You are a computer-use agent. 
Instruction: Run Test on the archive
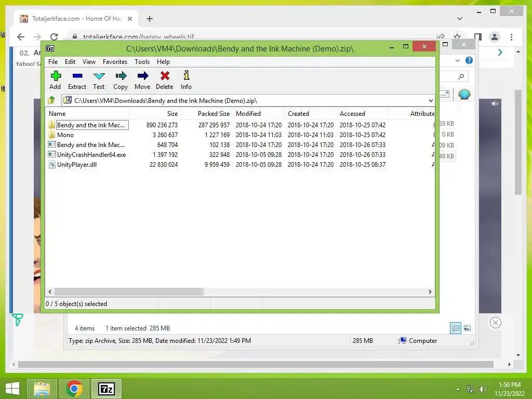pyautogui.click(x=99, y=76)
